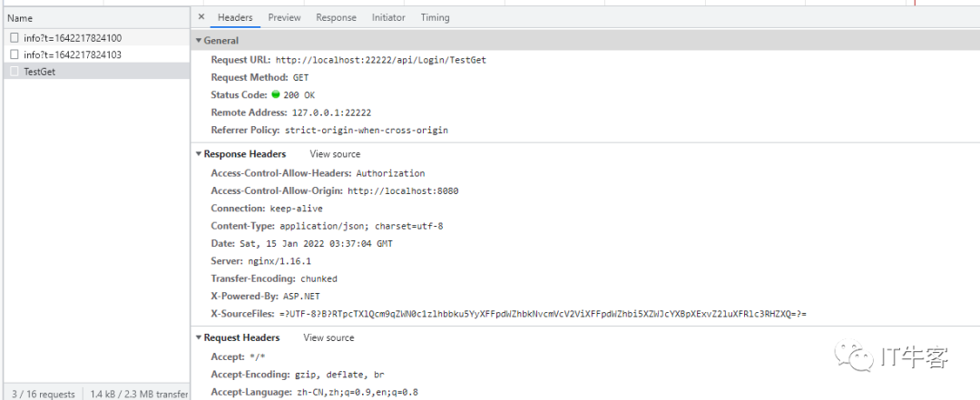Select Accept-Encoding gzip, deflate, br value
Viewport: 980px width, 400px height.
[340, 375]
